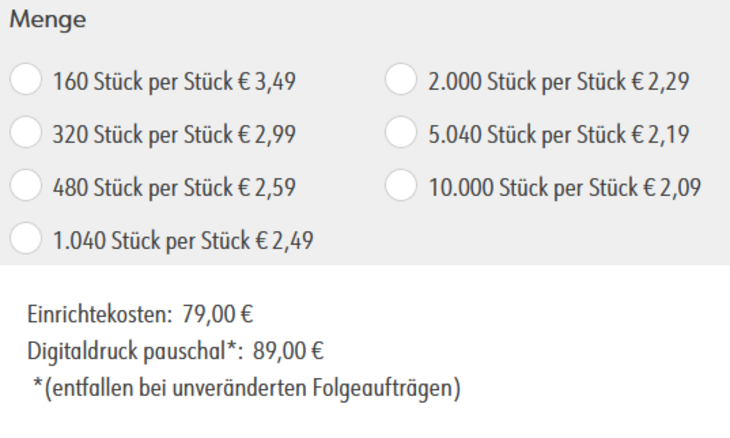Pick the 480 Stück radio option
The image size is (730, 438).
pyautogui.click(x=26, y=185)
